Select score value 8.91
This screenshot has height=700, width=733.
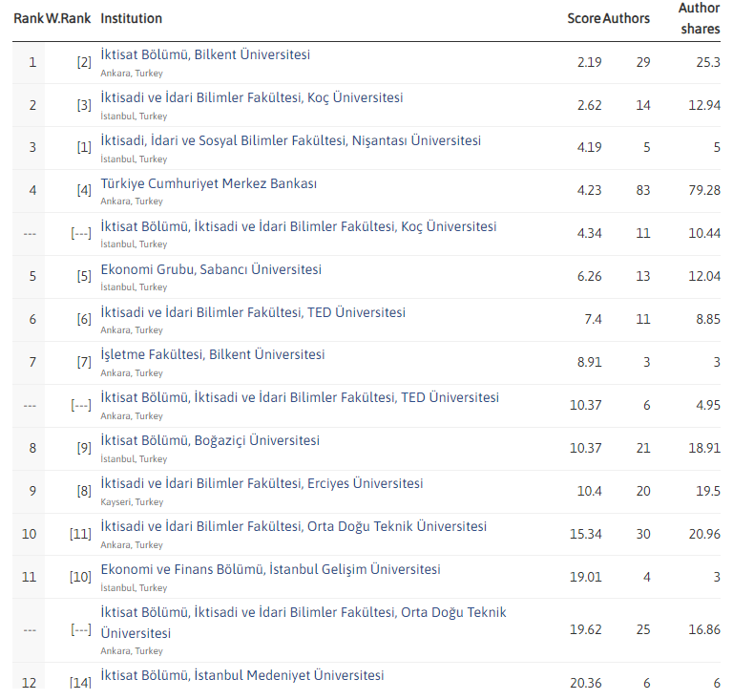[589, 362]
